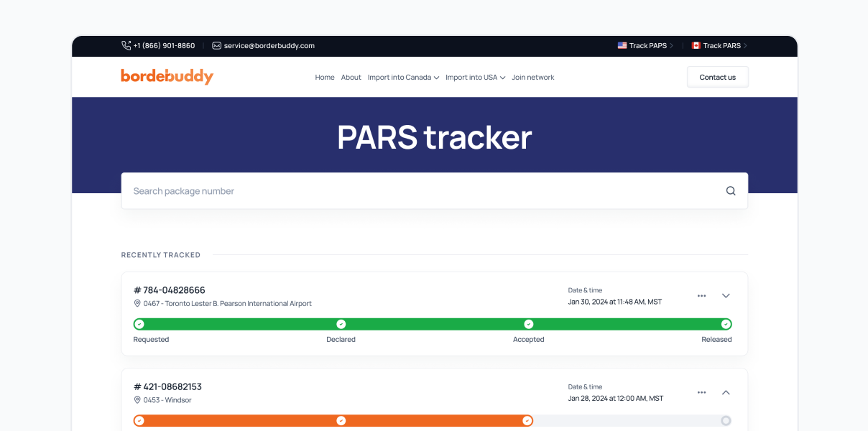Click the phone icon in top bar
Screen dimensions: 868x431
pos(126,45)
